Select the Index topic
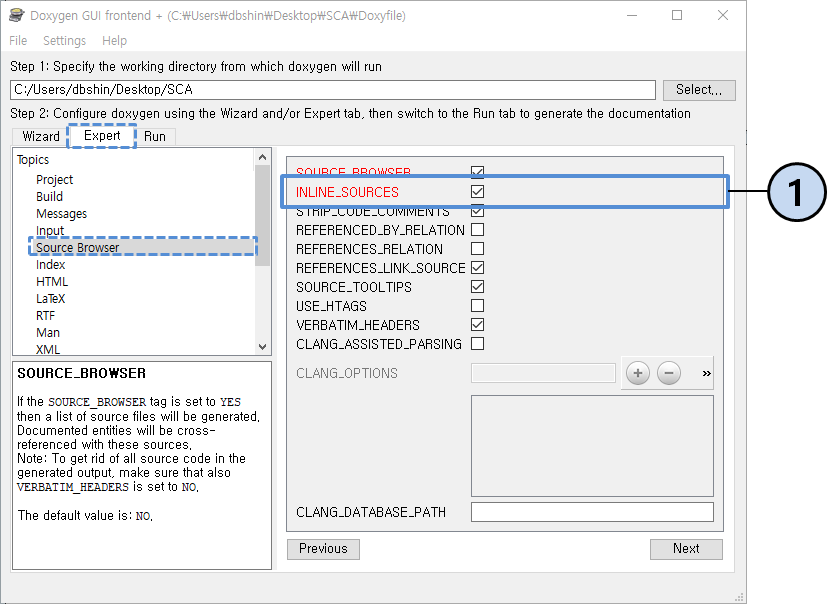 click(50, 264)
